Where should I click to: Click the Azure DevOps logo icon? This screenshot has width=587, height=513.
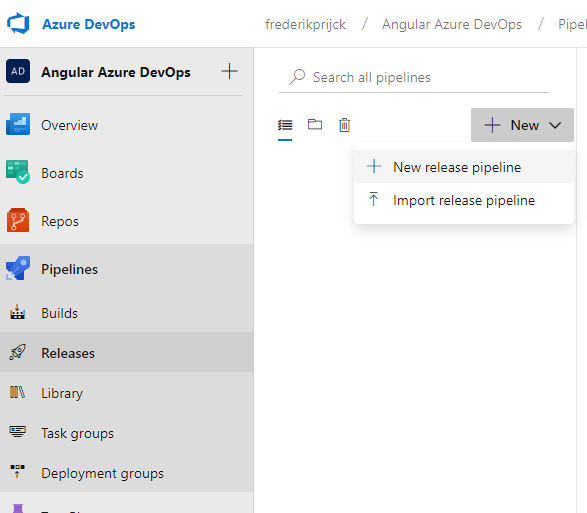(x=18, y=24)
